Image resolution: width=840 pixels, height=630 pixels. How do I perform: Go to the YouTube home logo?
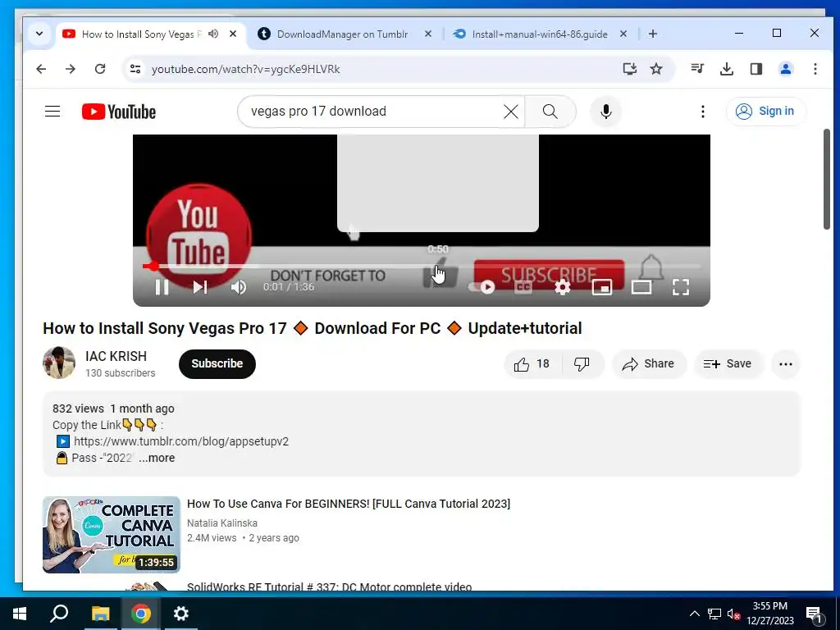tap(119, 112)
